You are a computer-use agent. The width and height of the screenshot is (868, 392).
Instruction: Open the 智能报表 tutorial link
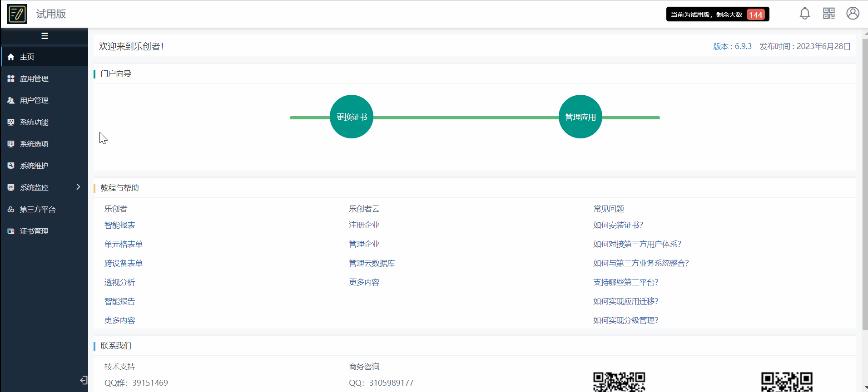[120, 225]
